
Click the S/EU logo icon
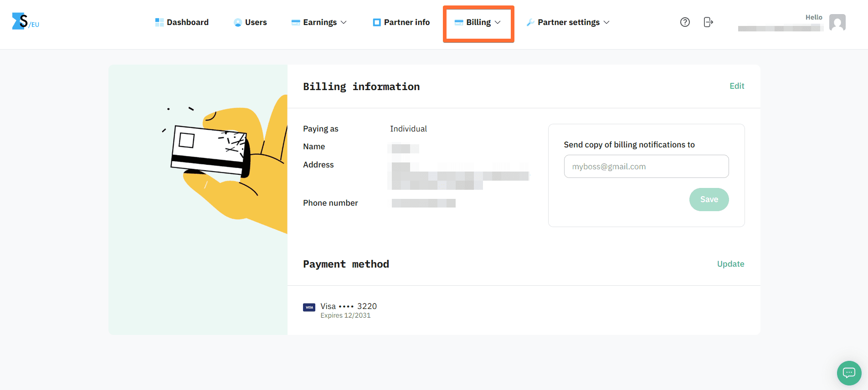(x=26, y=21)
